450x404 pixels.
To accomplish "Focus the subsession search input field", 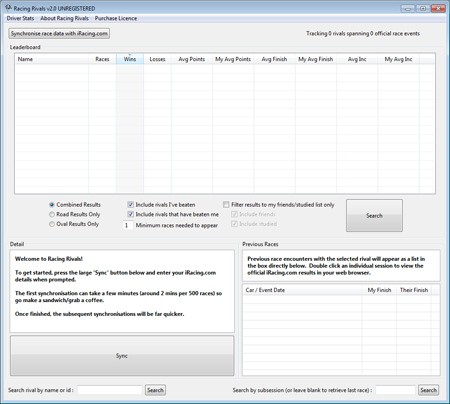I will (x=395, y=390).
